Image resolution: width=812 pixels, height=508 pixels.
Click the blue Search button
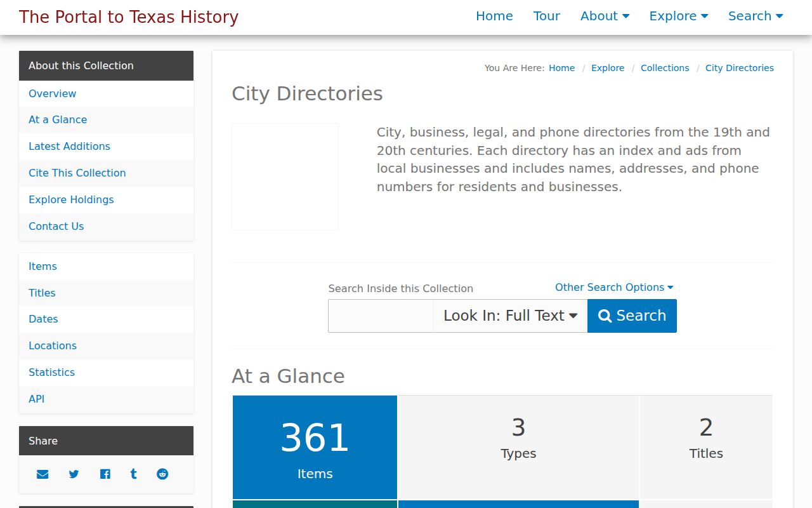(x=632, y=316)
